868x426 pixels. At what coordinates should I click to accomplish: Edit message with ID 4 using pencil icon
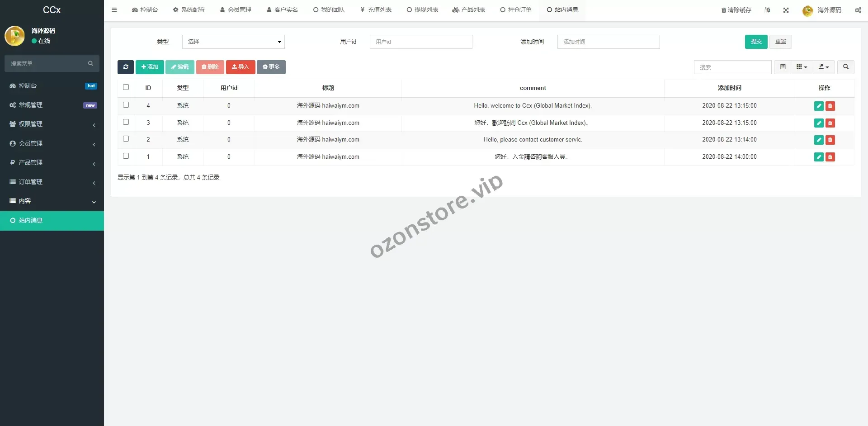coord(819,106)
